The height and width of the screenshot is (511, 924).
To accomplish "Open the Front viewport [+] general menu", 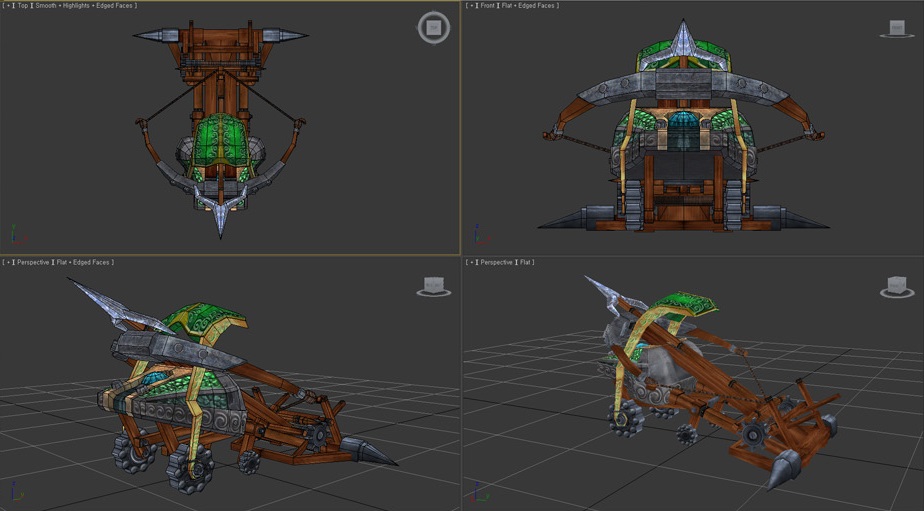I will [x=471, y=5].
